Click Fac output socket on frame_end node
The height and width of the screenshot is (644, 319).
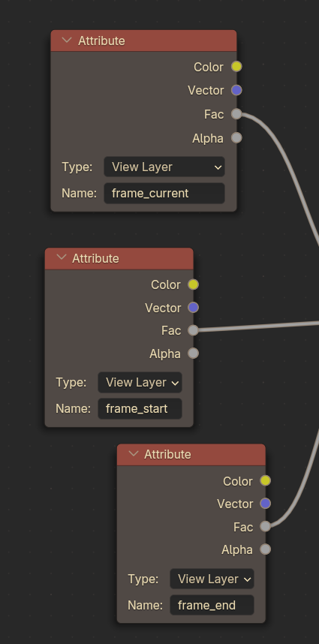click(265, 526)
